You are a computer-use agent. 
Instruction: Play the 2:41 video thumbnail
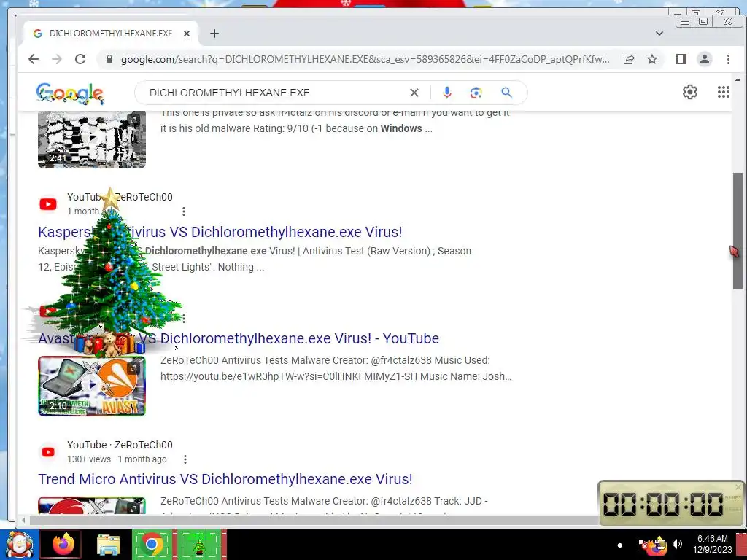coord(92,139)
